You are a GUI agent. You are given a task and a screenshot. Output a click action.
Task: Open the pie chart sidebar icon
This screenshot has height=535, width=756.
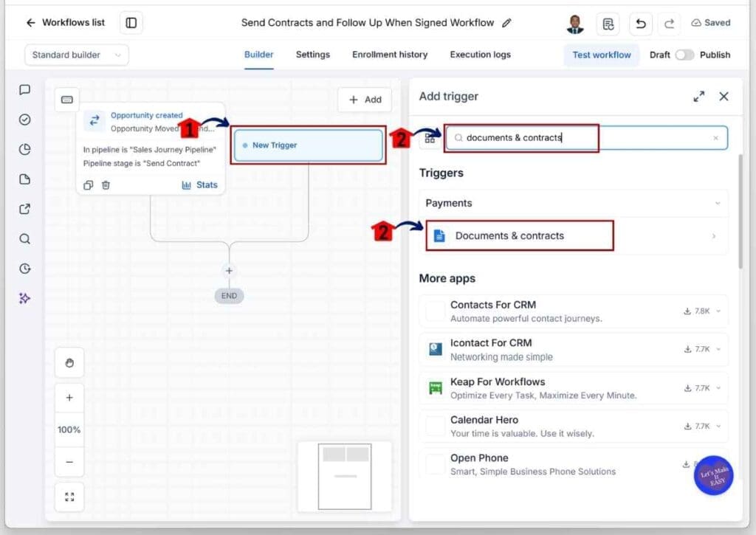point(24,149)
